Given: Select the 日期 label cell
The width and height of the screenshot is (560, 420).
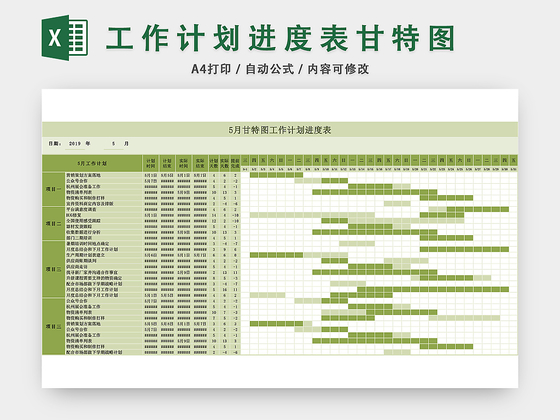Looking at the screenshot, I should 54,144.
